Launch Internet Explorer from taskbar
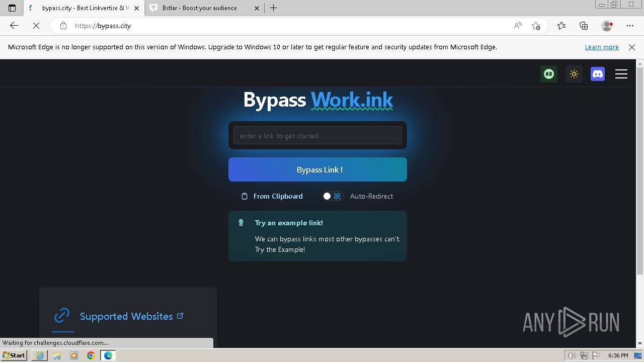644x362 pixels. (40, 355)
